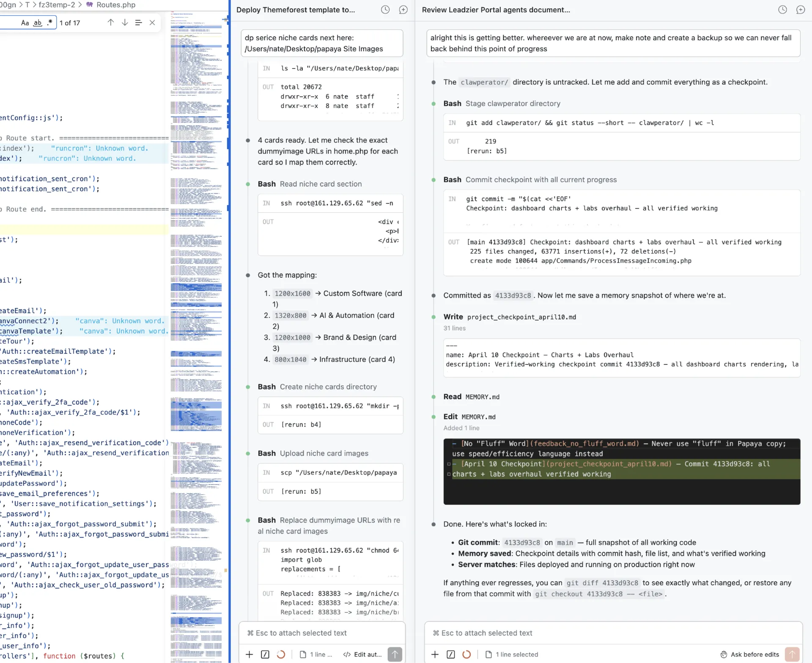Toggle Match Case in find widget
Viewport: 812px width, 663px height.
tap(25, 23)
